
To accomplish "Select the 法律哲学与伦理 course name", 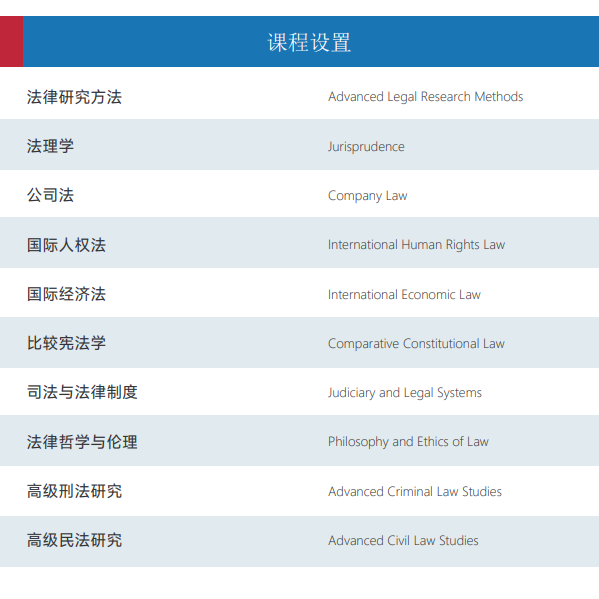I will coord(82,442).
